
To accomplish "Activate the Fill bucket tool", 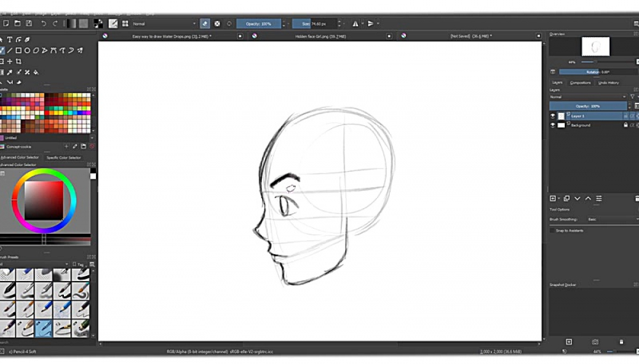I will coord(36,72).
